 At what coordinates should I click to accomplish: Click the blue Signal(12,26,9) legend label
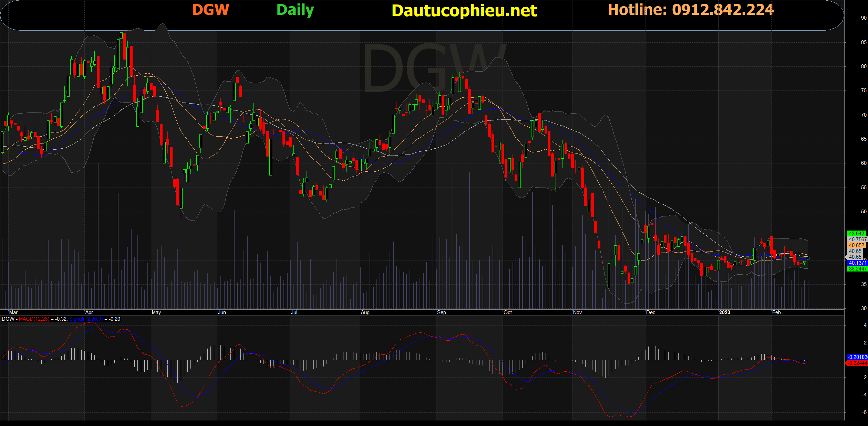86,319
